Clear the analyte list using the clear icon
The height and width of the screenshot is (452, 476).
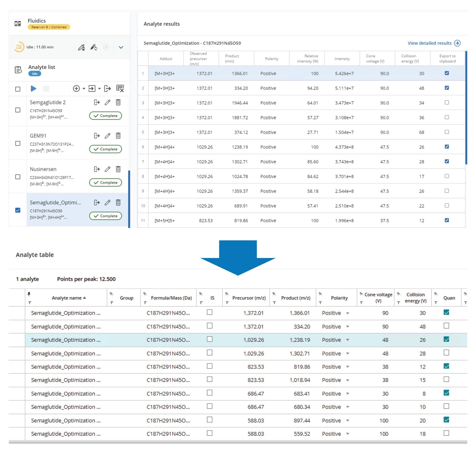(x=120, y=88)
